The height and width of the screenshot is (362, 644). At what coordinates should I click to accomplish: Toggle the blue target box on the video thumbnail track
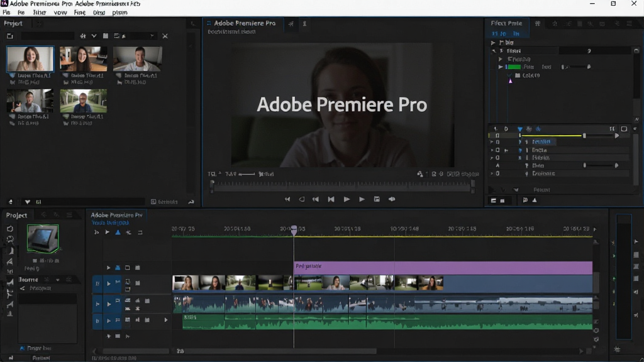point(97,283)
